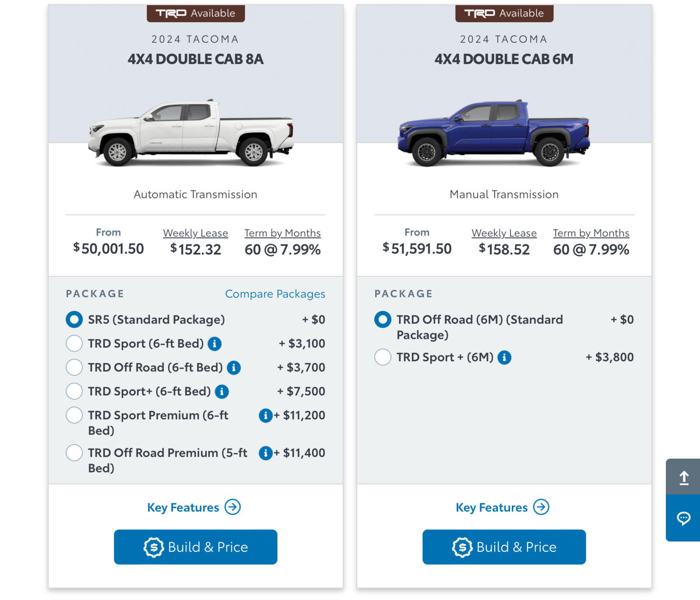The height and width of the screenshot is (600, 700).
Task: Open info icon for TRD Sport (6-ft Bed)
Action: click(x=215, y=344)
